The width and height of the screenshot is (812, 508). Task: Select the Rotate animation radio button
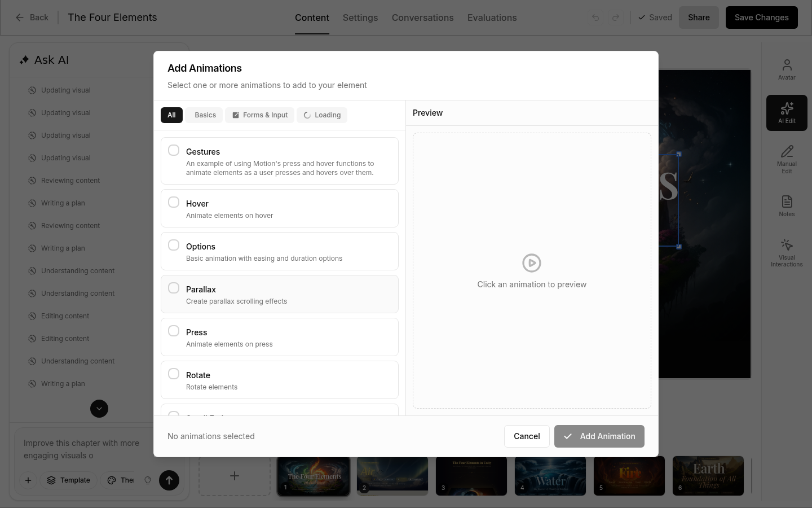click(174, 374)
